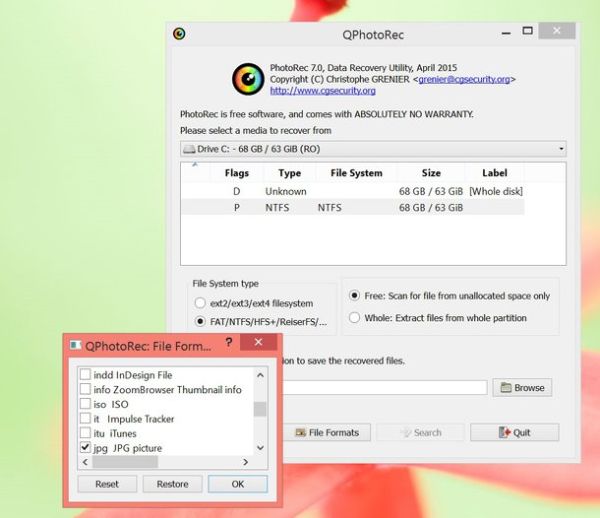This screenshot has width=600, height=518.
Task: Click the Flags column header
Action: 236,173
